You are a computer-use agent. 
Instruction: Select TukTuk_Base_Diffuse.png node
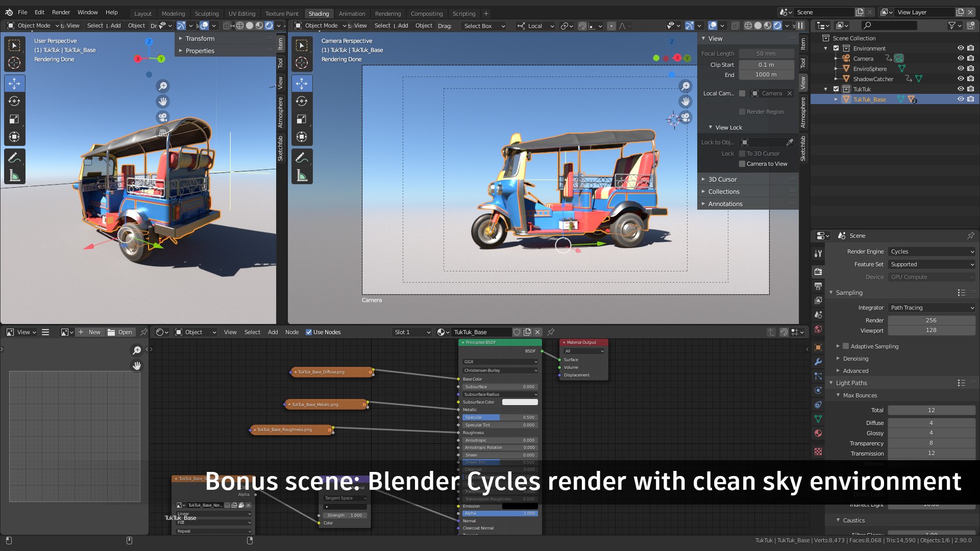[332, 372]
